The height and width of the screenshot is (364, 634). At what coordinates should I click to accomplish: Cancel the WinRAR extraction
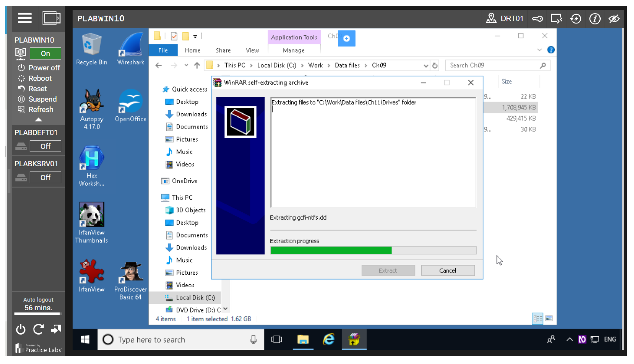point(448,270)
